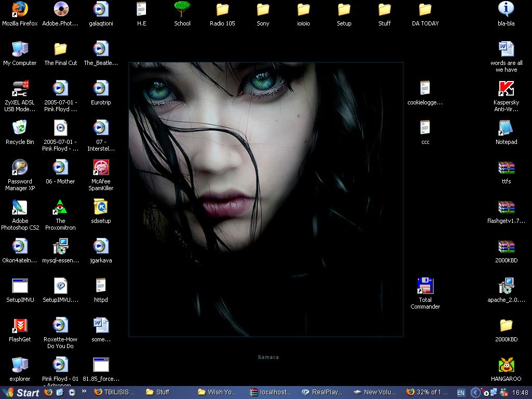Open ZyXEL ADSL USB Modem shortcut
Viewport: 532px width, 399px height.
tap(20, 88)
